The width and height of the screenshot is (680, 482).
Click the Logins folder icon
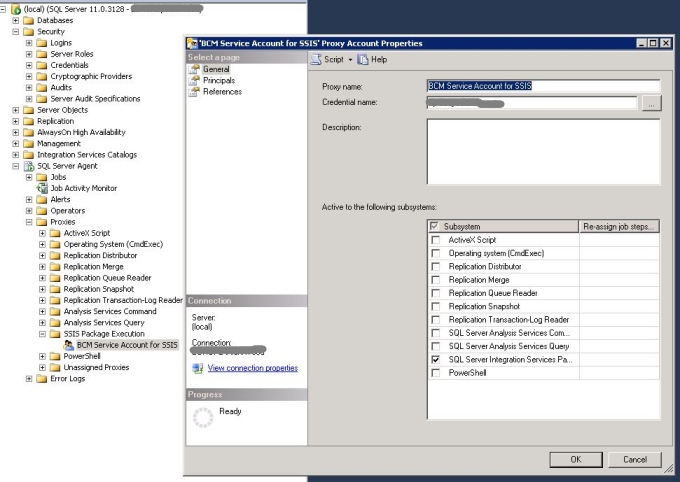pos(42,43)
